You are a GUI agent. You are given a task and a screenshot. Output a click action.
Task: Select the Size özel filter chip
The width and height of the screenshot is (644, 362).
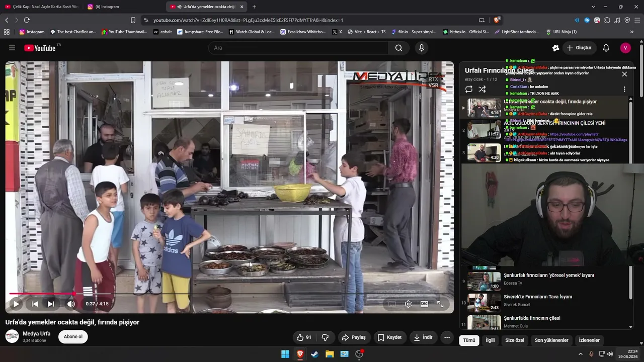click(515, 340)
